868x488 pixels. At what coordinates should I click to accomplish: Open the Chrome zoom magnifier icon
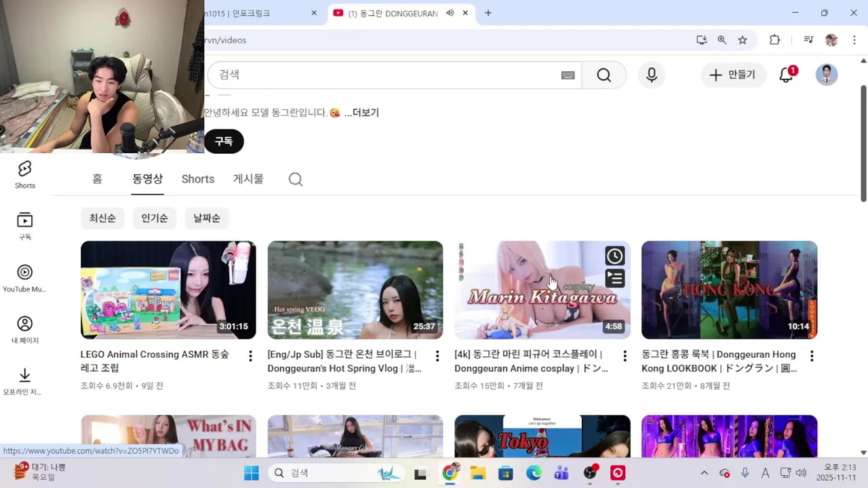722,40
